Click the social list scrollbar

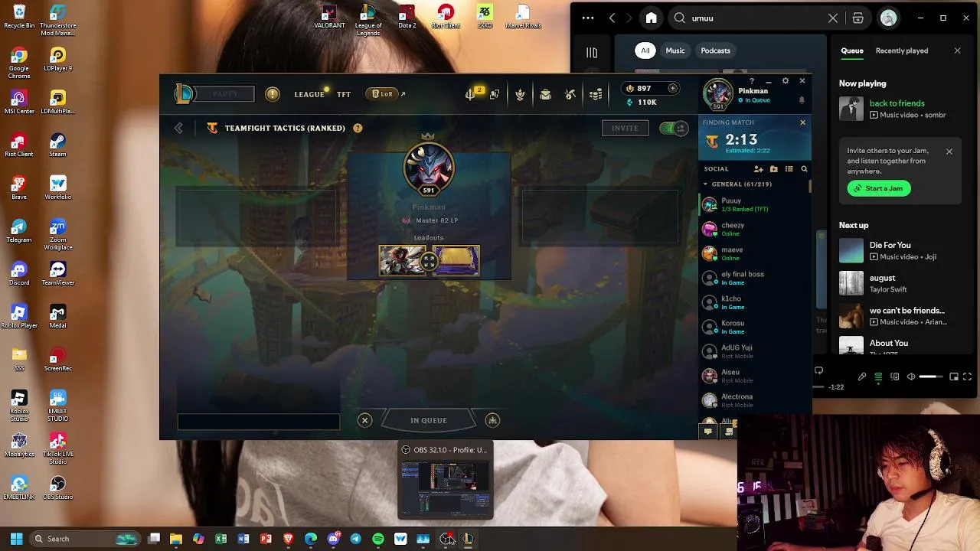click(x=809, y=185)
